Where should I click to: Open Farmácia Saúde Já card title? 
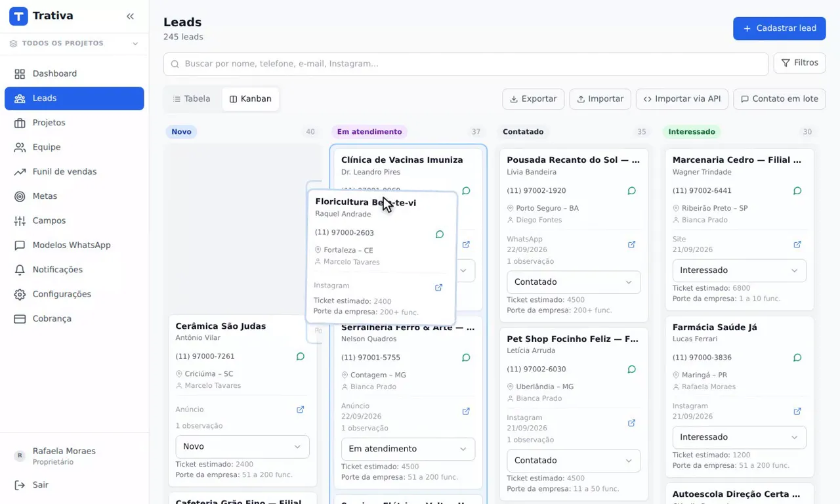(x=715, y=327)
